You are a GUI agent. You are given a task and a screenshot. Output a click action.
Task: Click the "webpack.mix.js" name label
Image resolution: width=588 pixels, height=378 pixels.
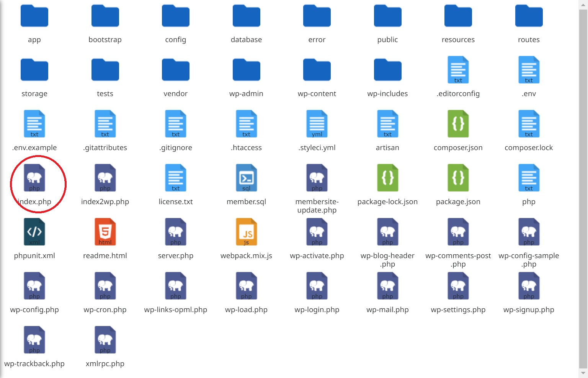[246, 255]
